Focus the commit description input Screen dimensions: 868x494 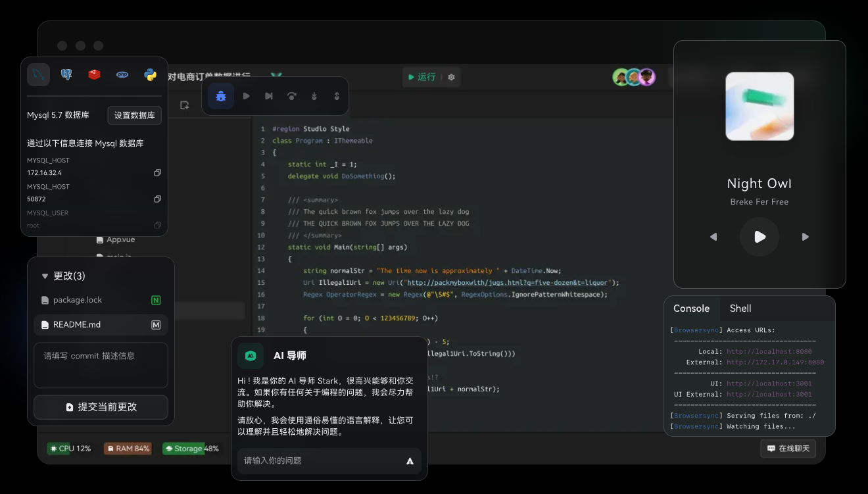pyautogui.click(x=101, y=365)
